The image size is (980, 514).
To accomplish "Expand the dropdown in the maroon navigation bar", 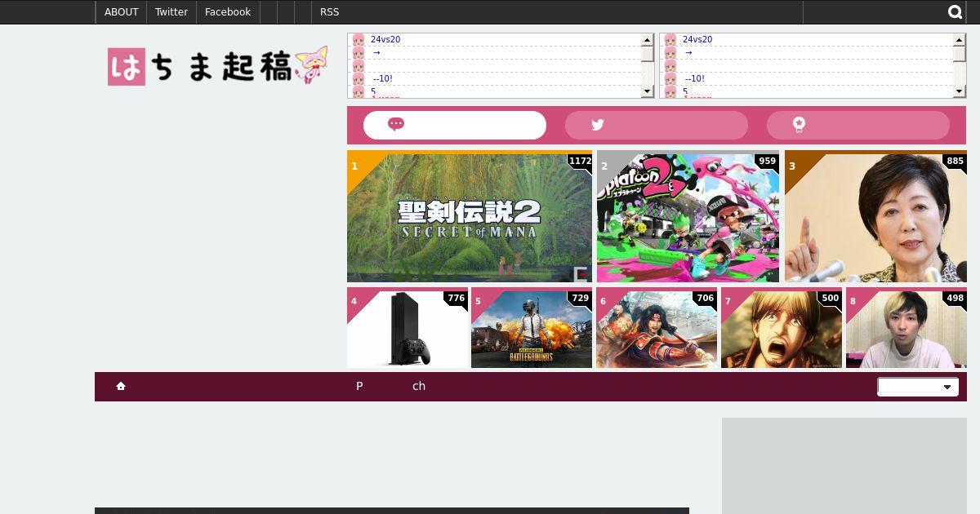I will point(918,387).
